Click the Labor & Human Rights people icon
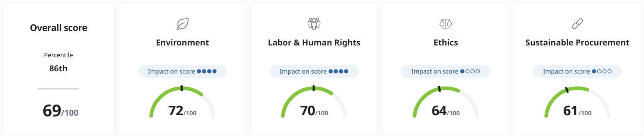The height and width of the screenshot is (136, 644). pyautogui.click(x=314, y=24)
